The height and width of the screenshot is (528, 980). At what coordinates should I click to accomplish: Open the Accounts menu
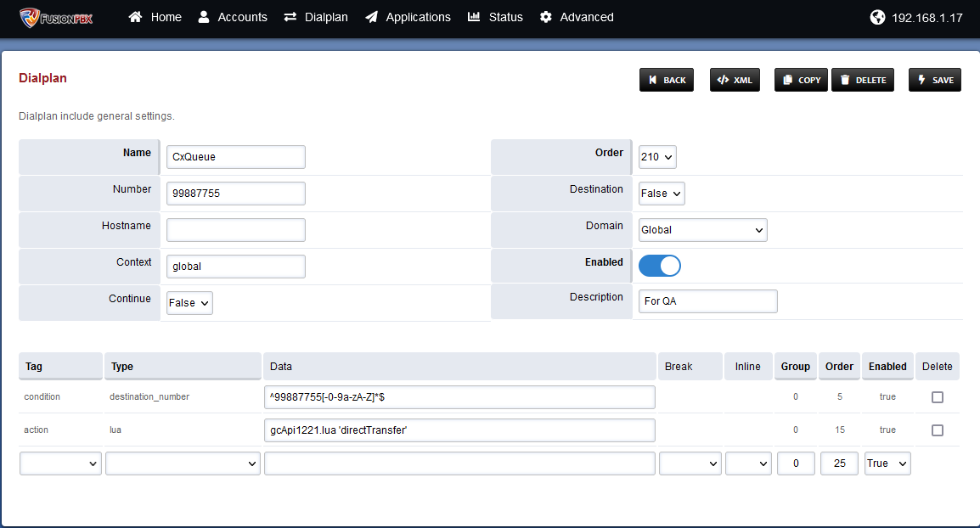coord(233,17)
